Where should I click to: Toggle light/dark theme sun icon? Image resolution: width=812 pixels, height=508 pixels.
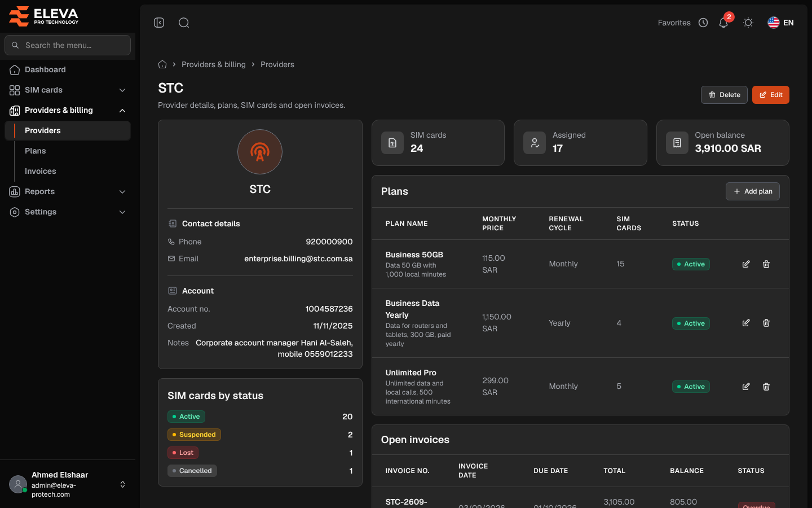[748, 23]
